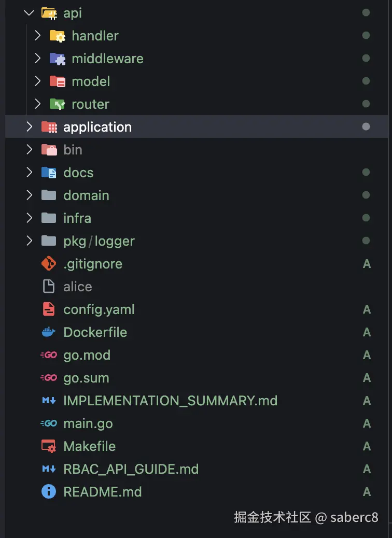Image resolution: width=392 pixels, height=538 pixels.
Task: Click the Docker whale icon beside Dockerfile
Action: click(48, 332)
